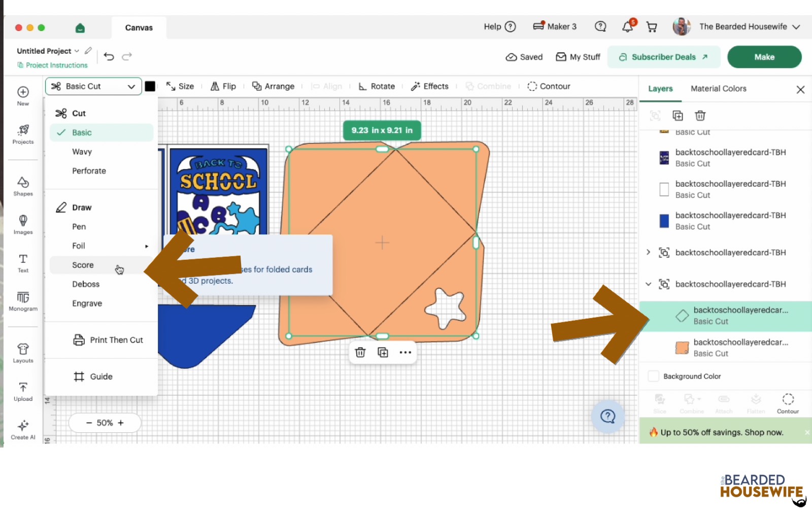Open the floating help chat bubble
The width and height of the screenshot is (812, 516).
607,417
